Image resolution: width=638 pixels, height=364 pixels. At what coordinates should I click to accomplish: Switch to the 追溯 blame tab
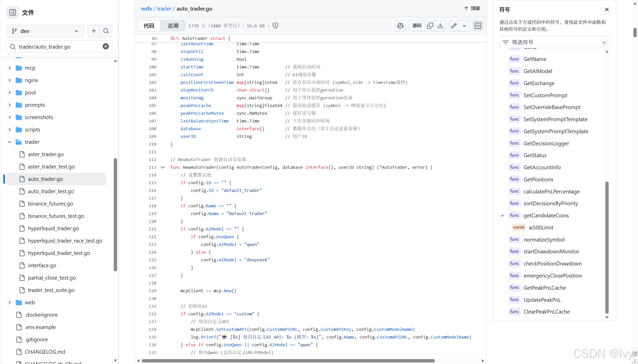pos(173,26)
